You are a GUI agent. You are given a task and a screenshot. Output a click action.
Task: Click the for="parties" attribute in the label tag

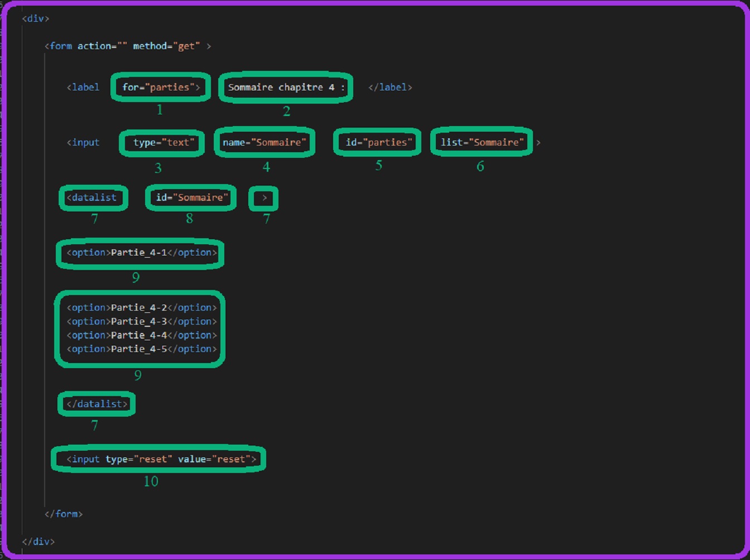click(161, 87)
